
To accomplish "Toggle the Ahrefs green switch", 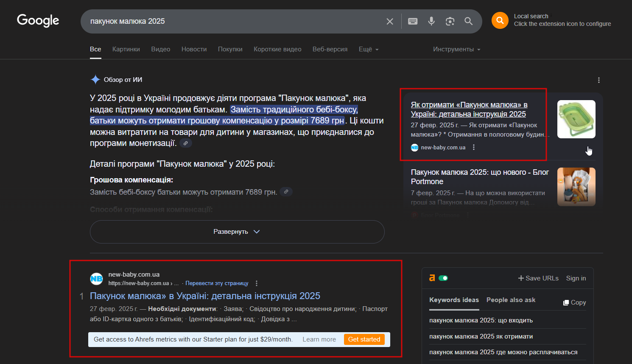I will coord(443,278).
